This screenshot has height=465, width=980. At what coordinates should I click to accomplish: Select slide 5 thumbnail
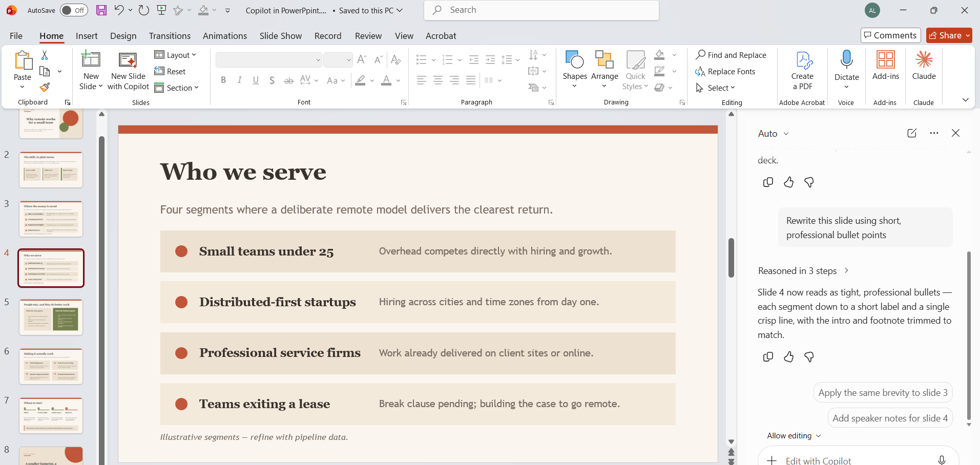click(x=51, y=318)
